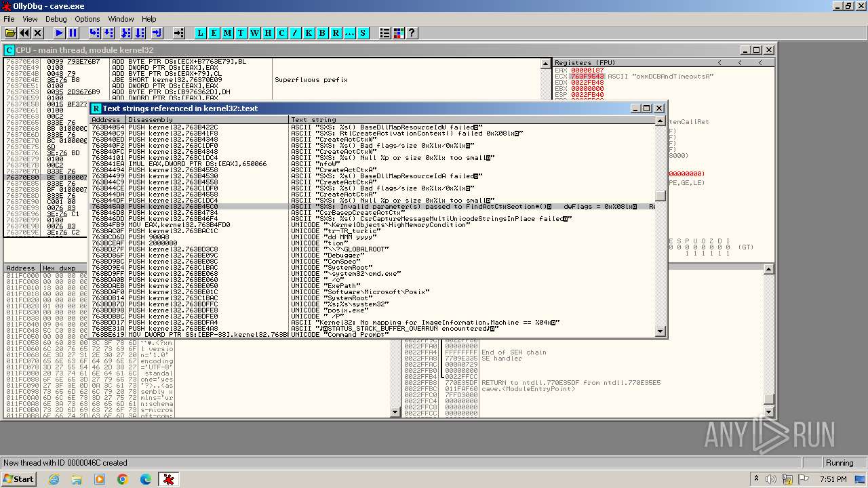Select row with UNICODE "posix.exe"
Viewport: 868px width, 488px height.
pyautogui.click(x=373, y=310)
